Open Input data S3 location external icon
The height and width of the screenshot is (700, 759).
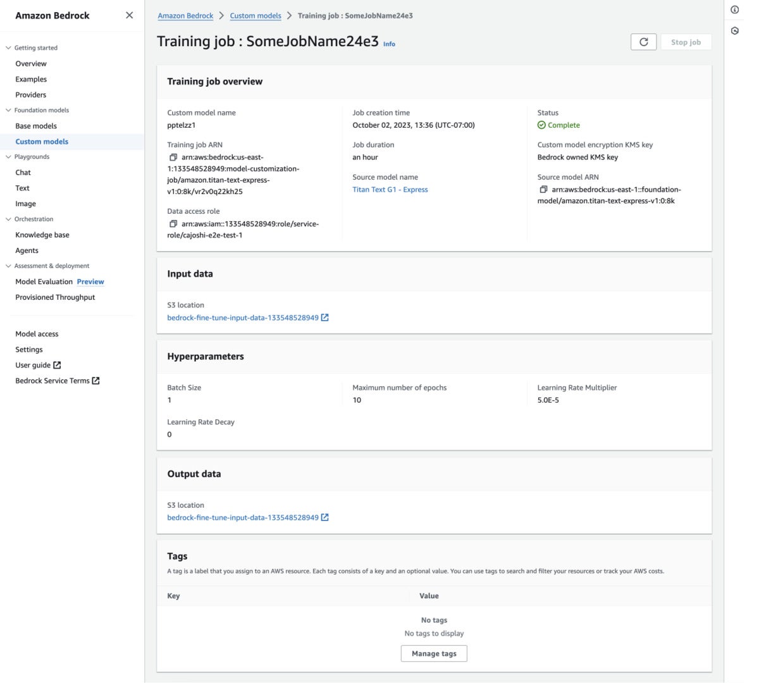[x=325, y=317]
